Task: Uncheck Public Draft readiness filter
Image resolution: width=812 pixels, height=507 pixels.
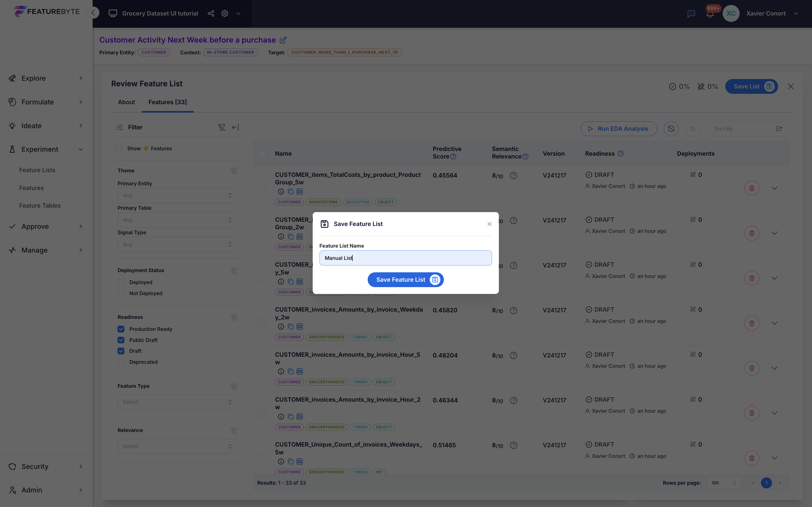Action: tap(121, 340)
